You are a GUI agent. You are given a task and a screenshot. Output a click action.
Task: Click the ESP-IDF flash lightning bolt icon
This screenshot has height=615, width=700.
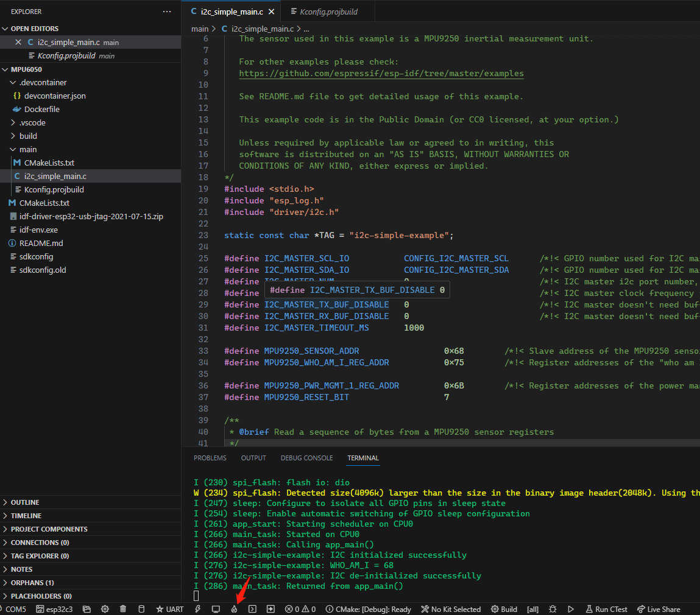pyautogui.click(x=197, y=609)
